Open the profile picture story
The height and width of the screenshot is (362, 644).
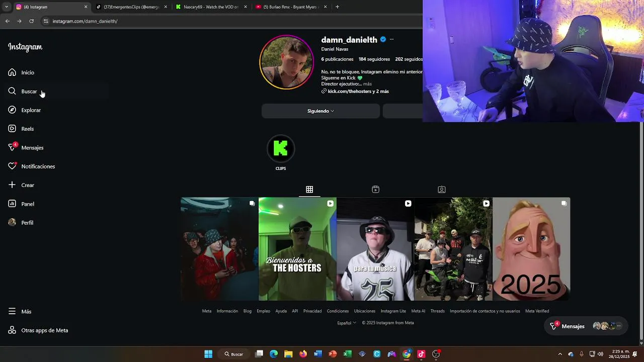(x=286, y=62)
